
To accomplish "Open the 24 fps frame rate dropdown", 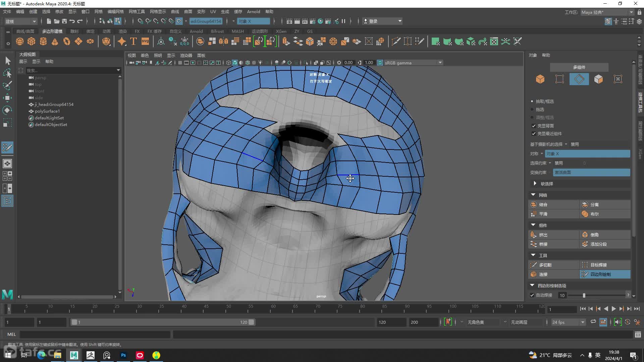I will 568,322.
